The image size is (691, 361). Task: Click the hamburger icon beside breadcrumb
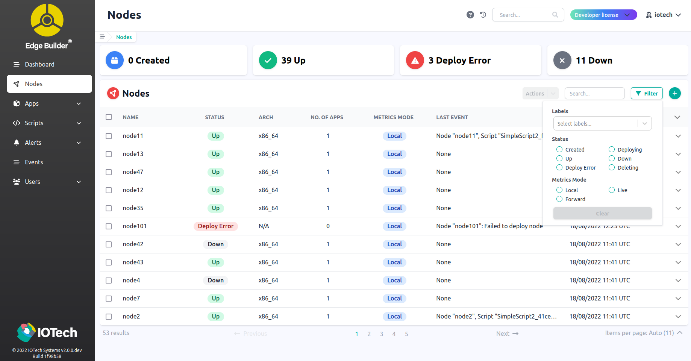102,37
